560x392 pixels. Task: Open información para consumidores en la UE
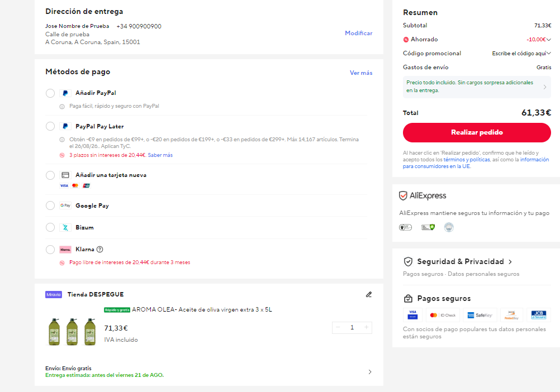(476, 163)
